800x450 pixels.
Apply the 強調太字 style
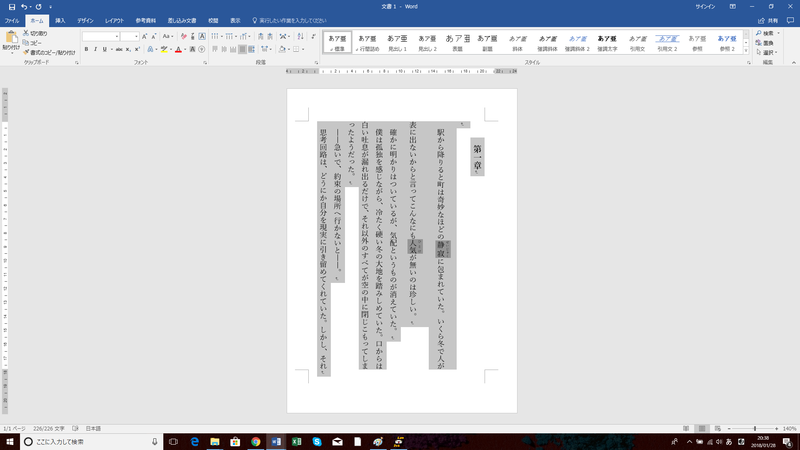tap(607, 42)
